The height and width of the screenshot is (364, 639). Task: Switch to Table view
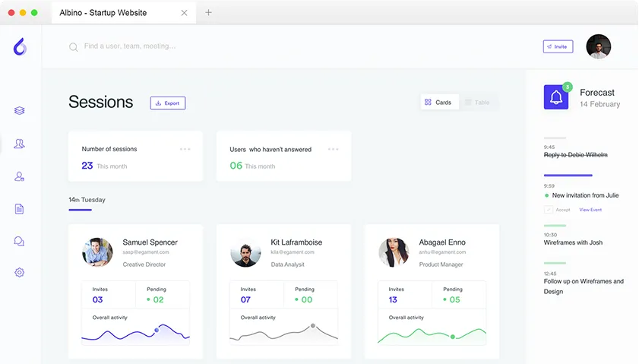pos(478,102)
